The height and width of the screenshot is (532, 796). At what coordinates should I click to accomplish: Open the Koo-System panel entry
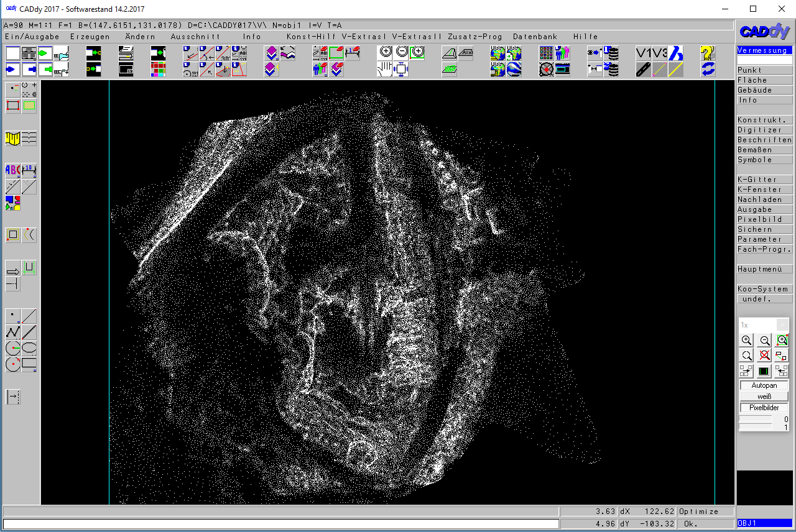click(x=764, y=289)
